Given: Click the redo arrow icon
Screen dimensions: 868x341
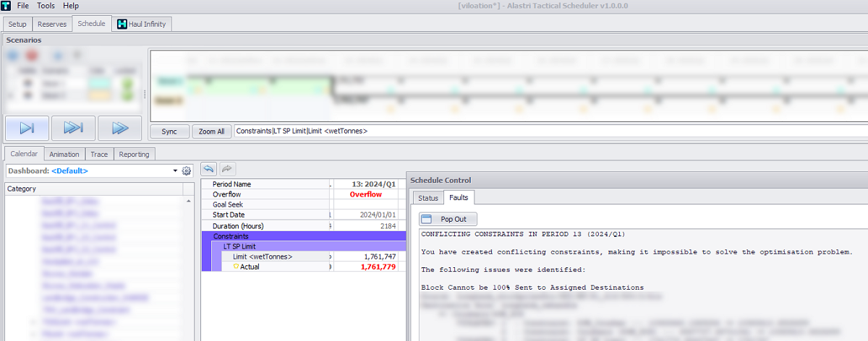Looking at the screenshot, I should [226, 168].
